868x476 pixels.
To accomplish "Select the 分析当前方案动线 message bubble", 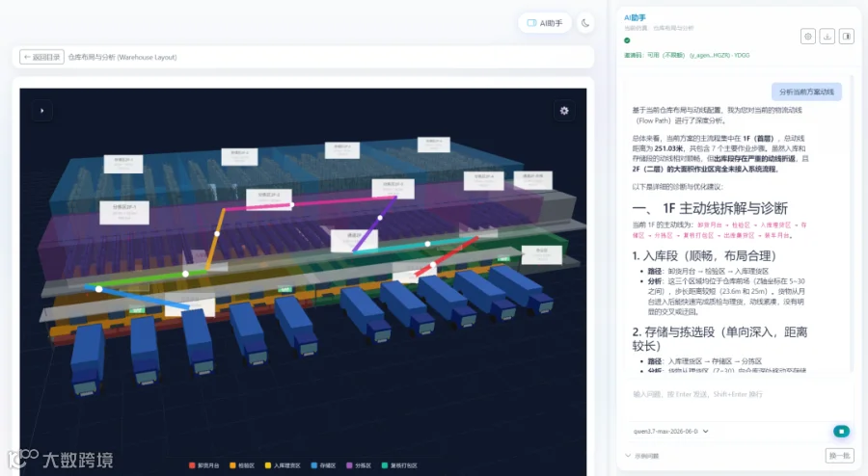I will pyautogui.click(x=806, y=92).
